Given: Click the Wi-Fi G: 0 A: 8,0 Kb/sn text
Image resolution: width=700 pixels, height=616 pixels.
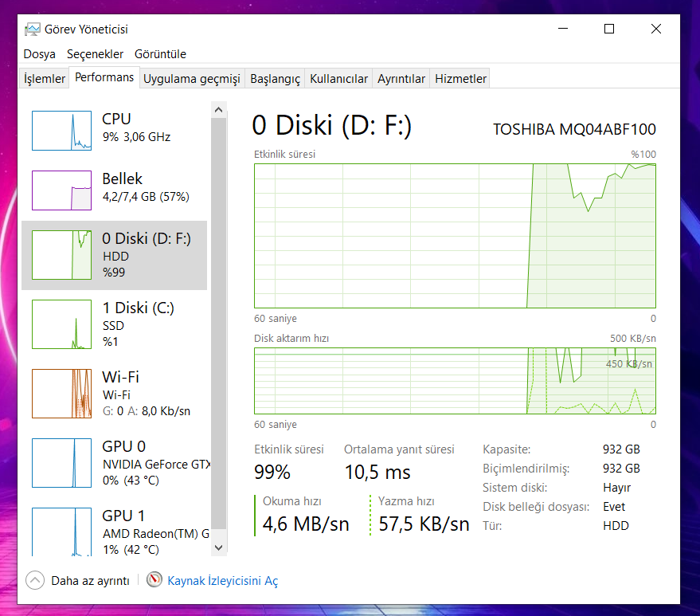Looking at the screenshot, I should coord(147,411).
